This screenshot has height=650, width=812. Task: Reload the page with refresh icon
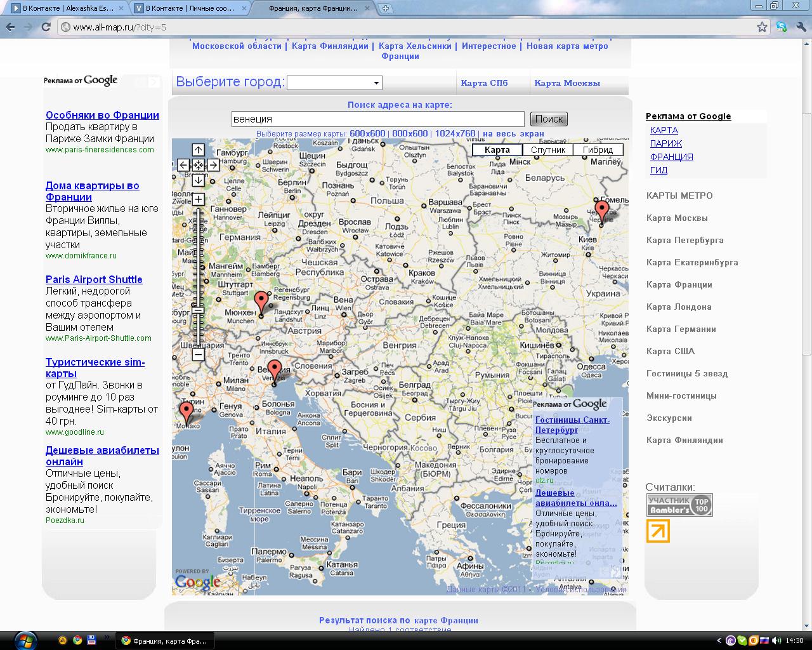pos(46,27)
